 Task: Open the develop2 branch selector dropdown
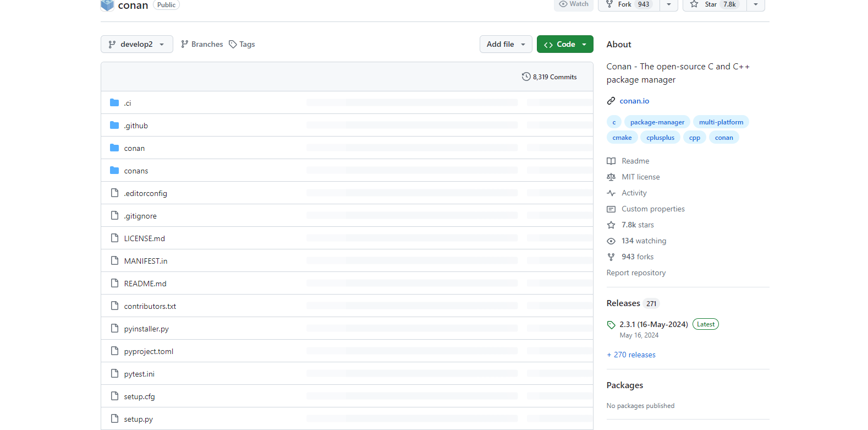(x=137, y=44)
